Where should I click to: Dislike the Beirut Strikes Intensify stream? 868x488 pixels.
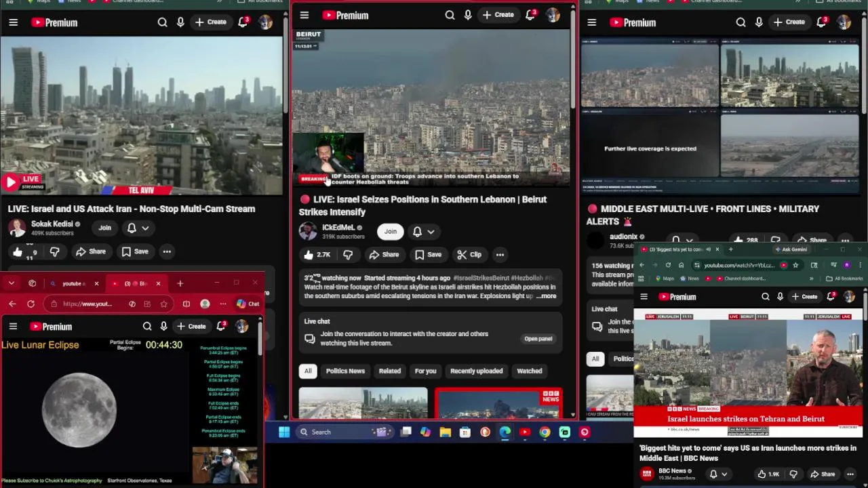point(348,255)
